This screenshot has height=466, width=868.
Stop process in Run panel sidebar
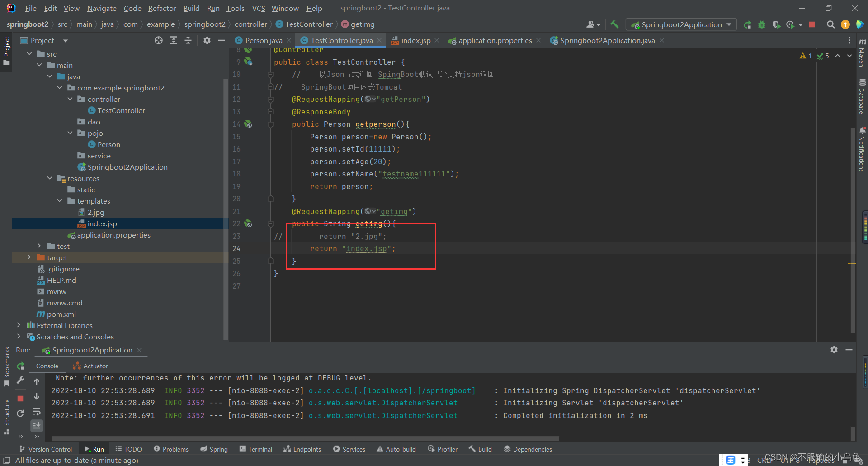20,399
